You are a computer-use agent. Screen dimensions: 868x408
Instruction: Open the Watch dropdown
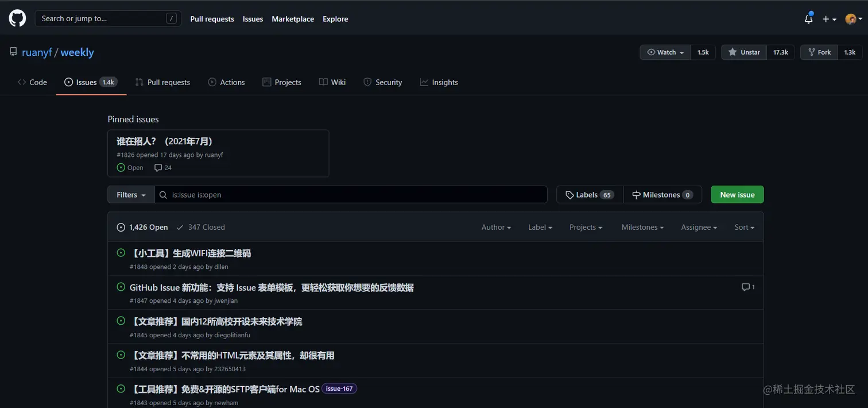coord(665,52)
